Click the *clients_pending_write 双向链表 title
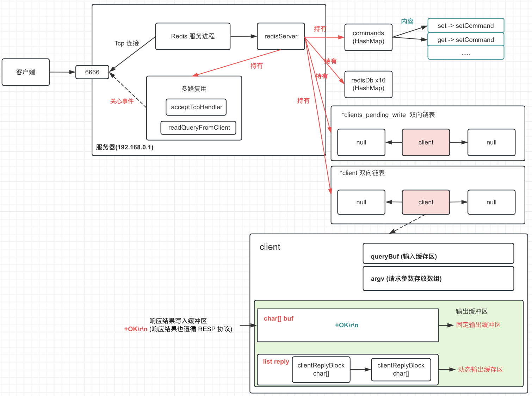Screen dimensions: 532x396 (x=388, y=115)
